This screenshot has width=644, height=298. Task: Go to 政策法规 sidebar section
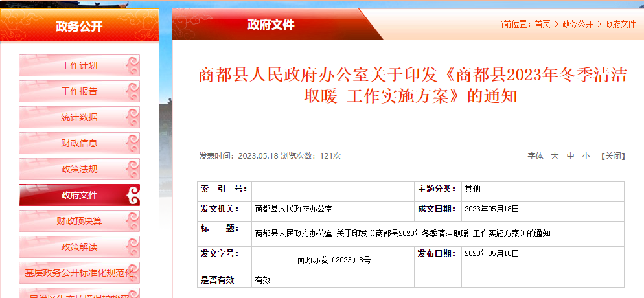click(x=79, y=169)
